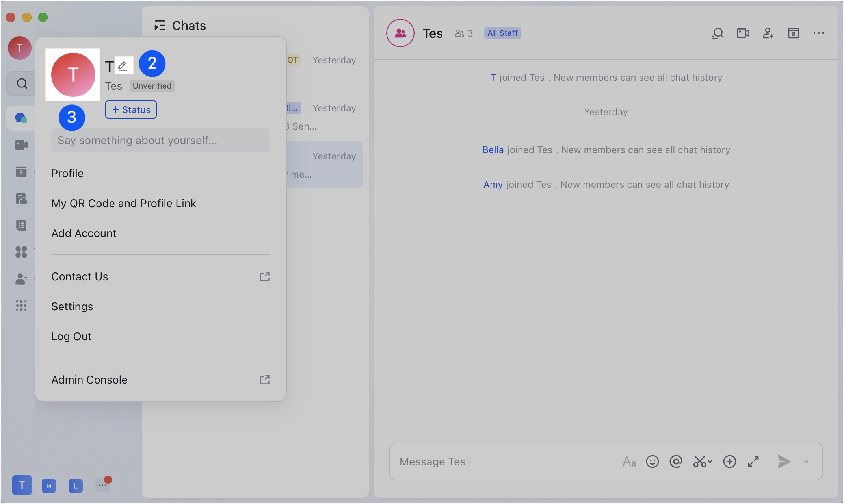
Task: Open text formatting Aa options
Action: 629,461
